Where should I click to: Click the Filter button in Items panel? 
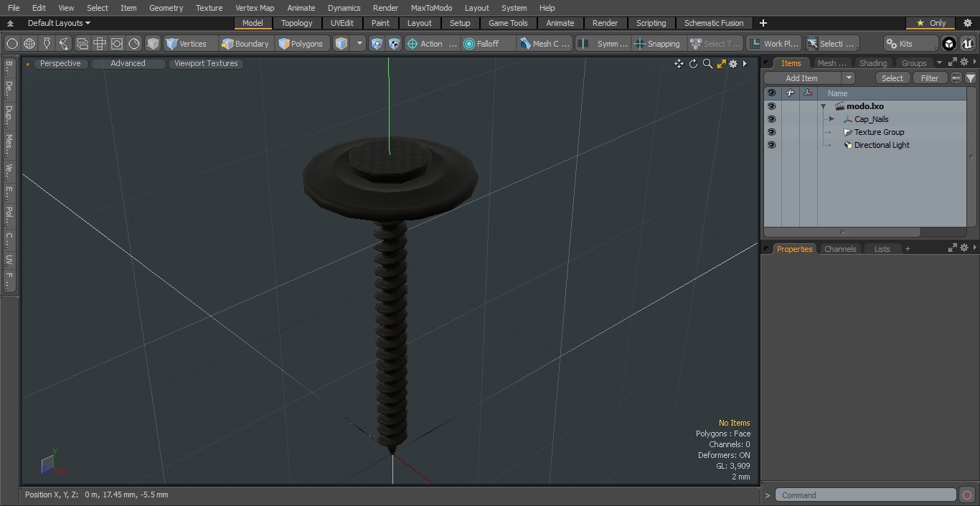tap(930, 78)
